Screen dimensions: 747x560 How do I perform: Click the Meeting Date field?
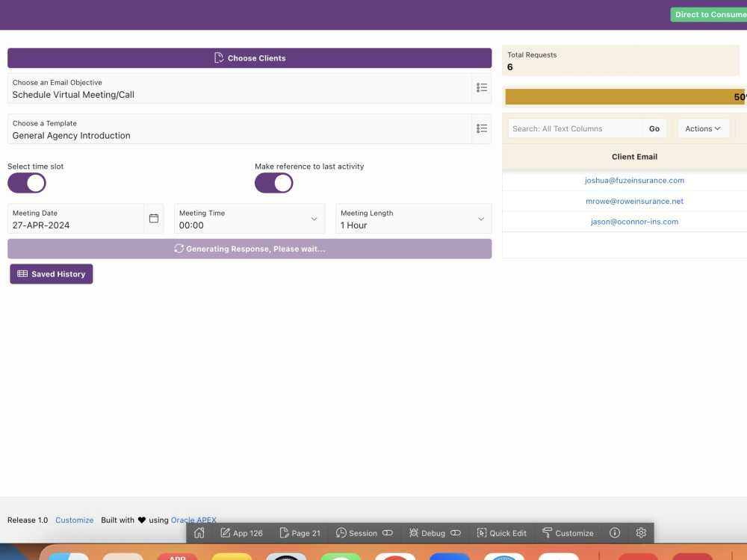point(75,219)
